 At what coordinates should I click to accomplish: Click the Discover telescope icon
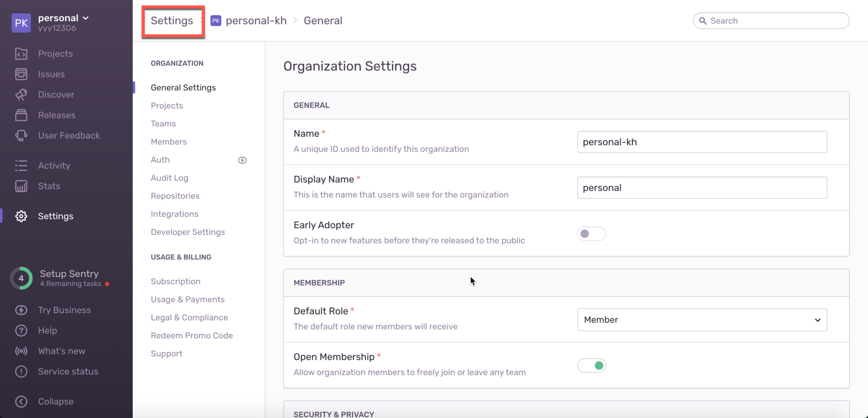tap(21, 95)
